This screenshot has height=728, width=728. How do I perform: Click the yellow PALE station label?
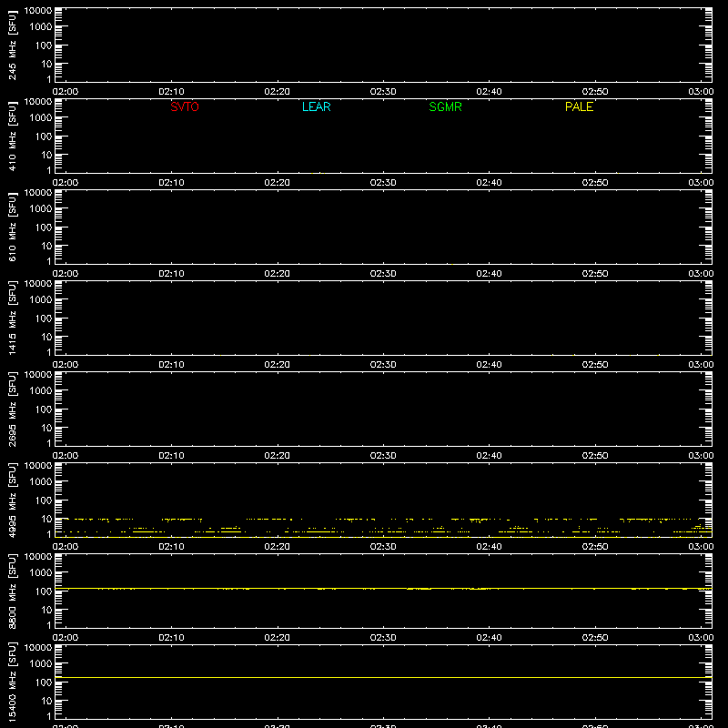[579, 106]
